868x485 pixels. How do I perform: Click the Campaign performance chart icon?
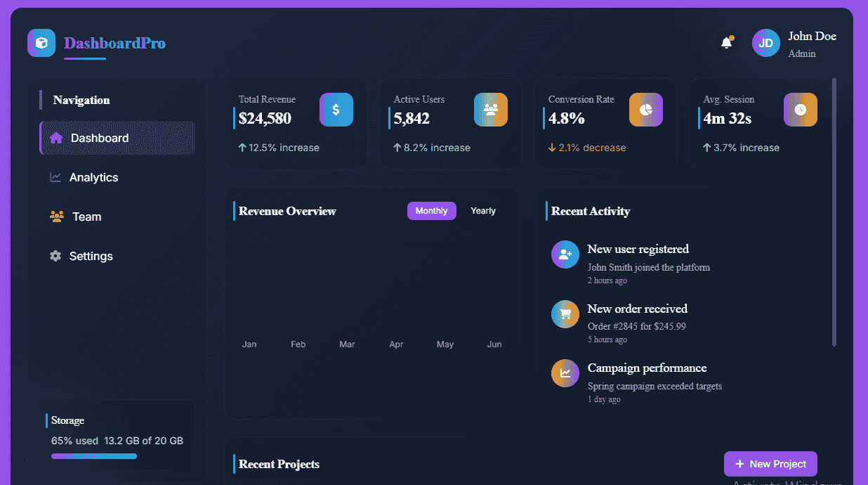click(565, 373)
